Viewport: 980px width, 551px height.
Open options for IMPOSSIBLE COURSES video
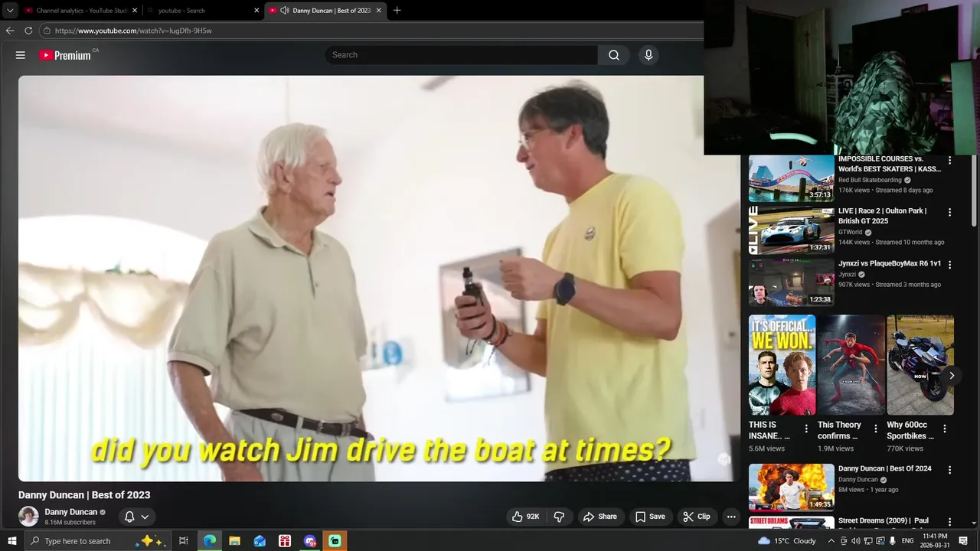click(949, 161)
